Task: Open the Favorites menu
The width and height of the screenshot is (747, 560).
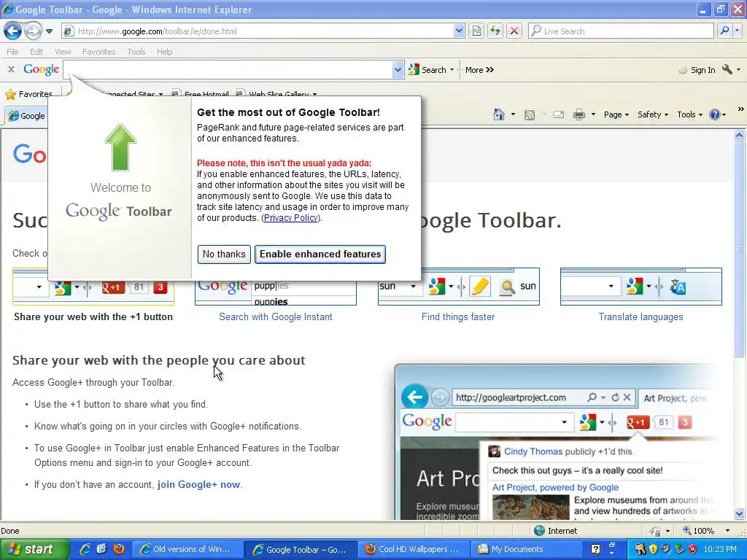Action: click(98, 52)
